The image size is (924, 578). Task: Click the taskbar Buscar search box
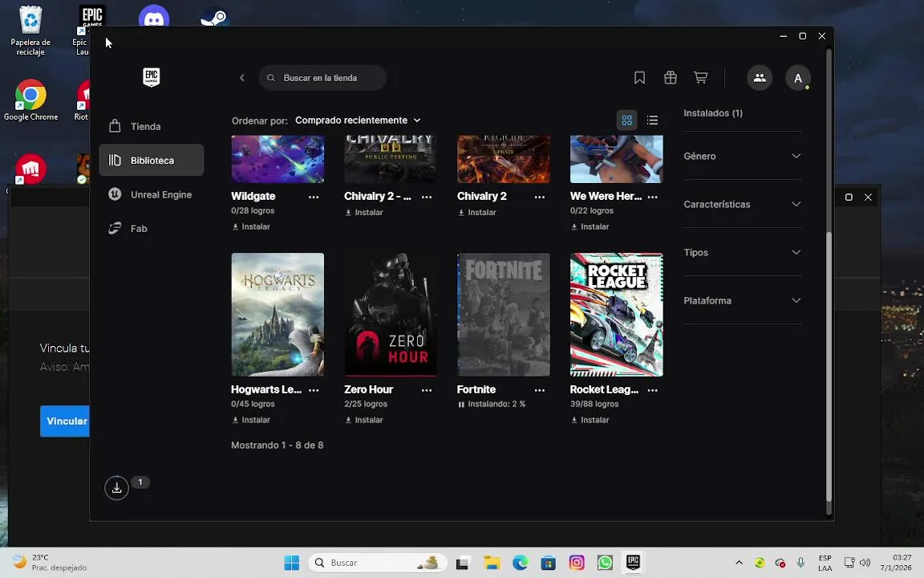coord(378,563)
